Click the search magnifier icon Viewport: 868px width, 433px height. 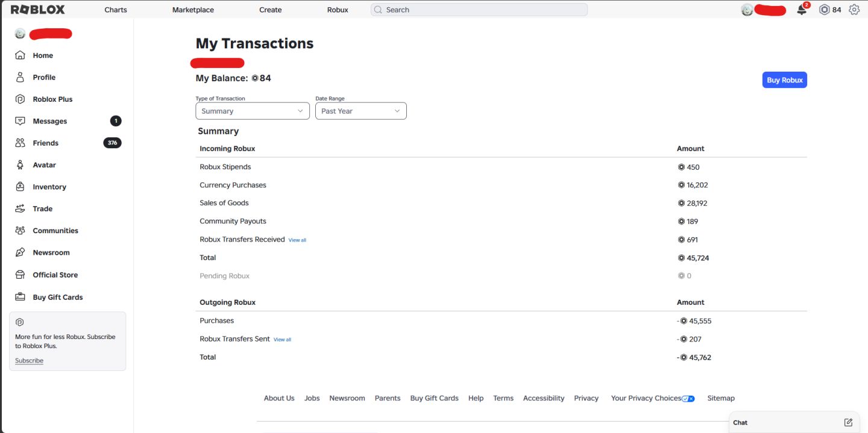click(379, 10)
